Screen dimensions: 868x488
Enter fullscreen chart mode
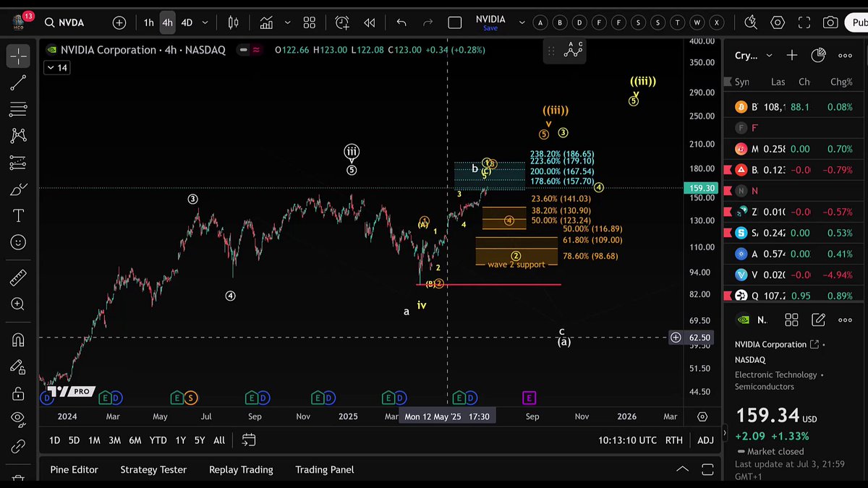804,22
